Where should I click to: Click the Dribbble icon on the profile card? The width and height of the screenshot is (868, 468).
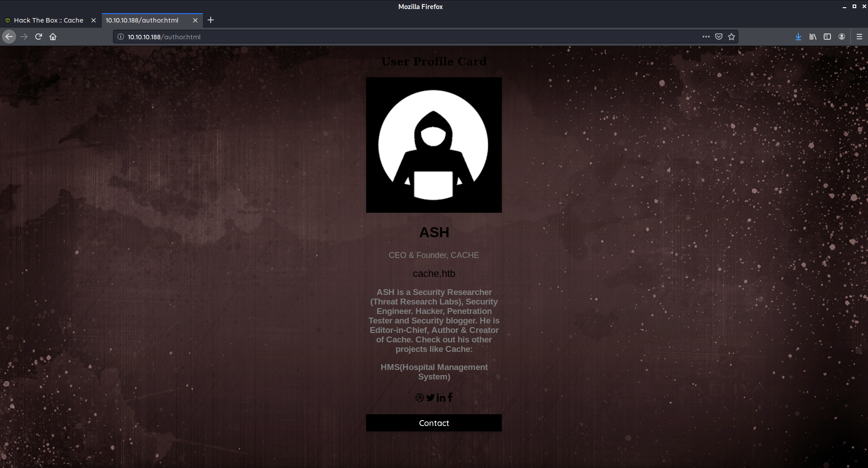point(420,398)
